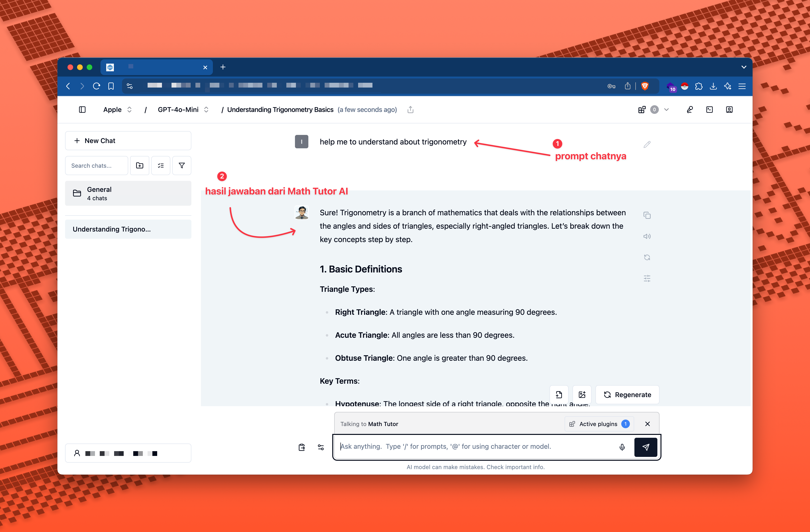Open the Apple workspace selector
Viewport: 810px width, 532px height.
point(117,110)
